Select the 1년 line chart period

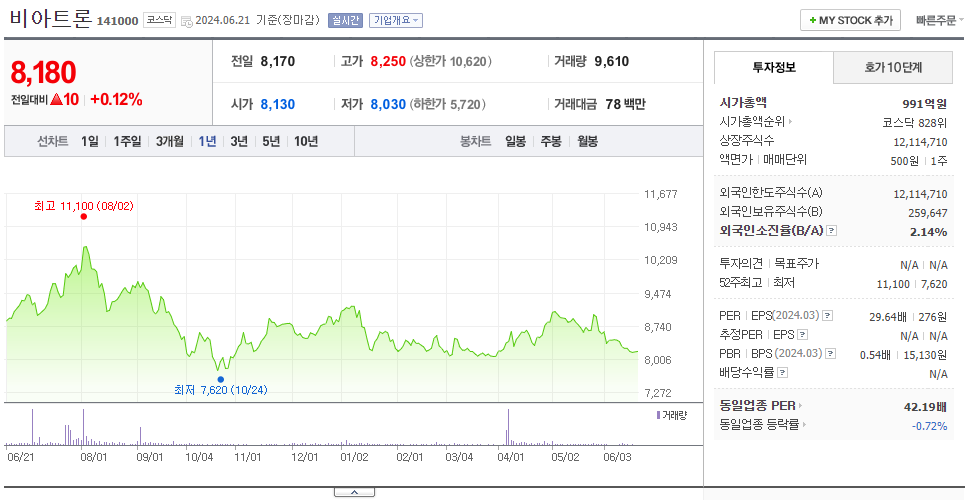207,141
